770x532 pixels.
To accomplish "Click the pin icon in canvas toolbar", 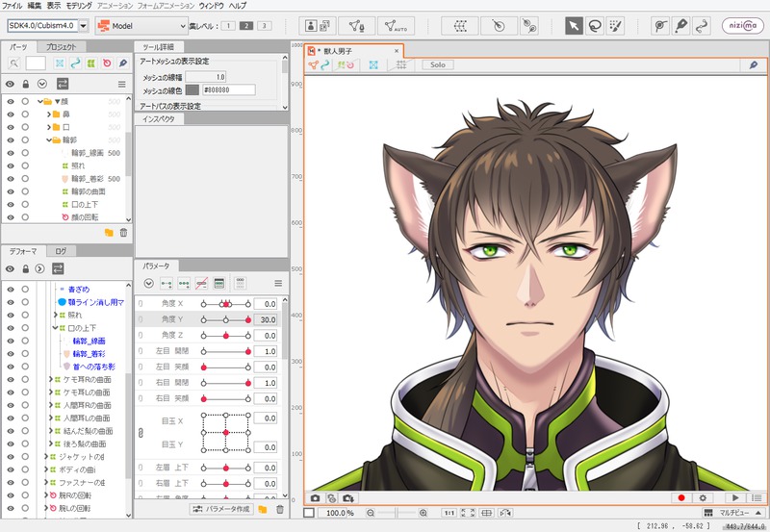I will 754,64.
